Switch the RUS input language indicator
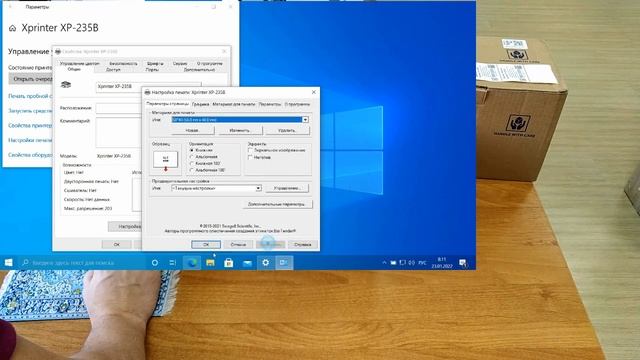 [x=422, y=263]
